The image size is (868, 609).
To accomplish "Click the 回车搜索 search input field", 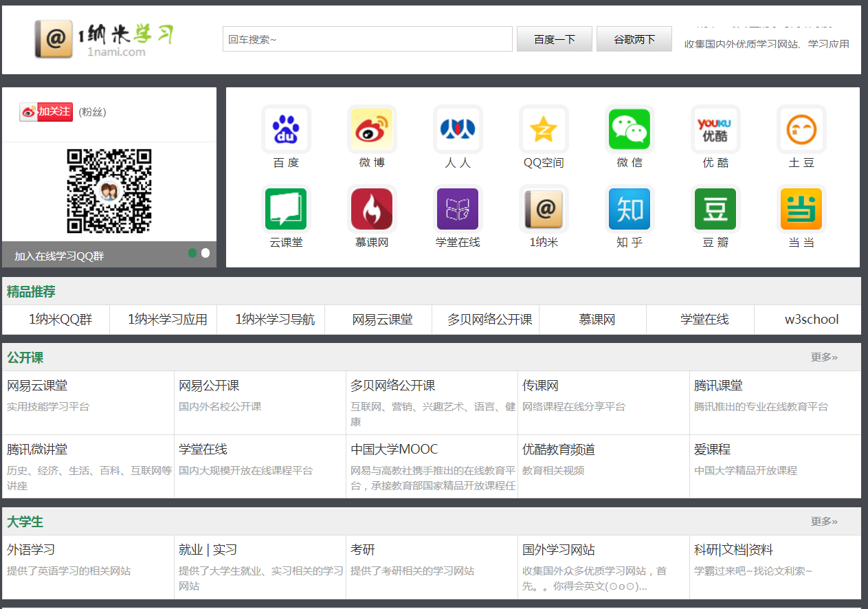I will (368, 39).
